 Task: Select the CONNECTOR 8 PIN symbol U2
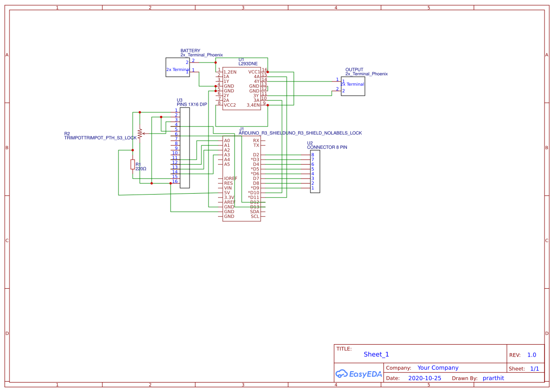(x=315, y=170)
